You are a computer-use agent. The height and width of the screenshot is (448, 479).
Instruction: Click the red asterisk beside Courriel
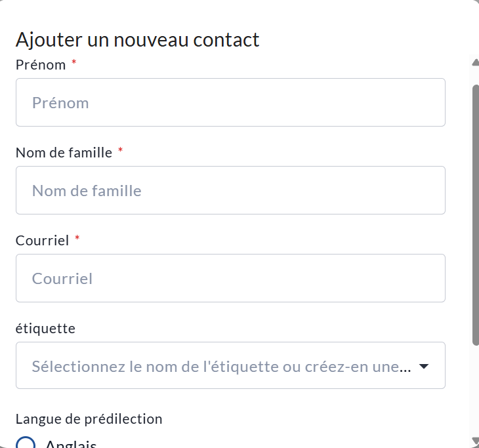coord(77,239)
